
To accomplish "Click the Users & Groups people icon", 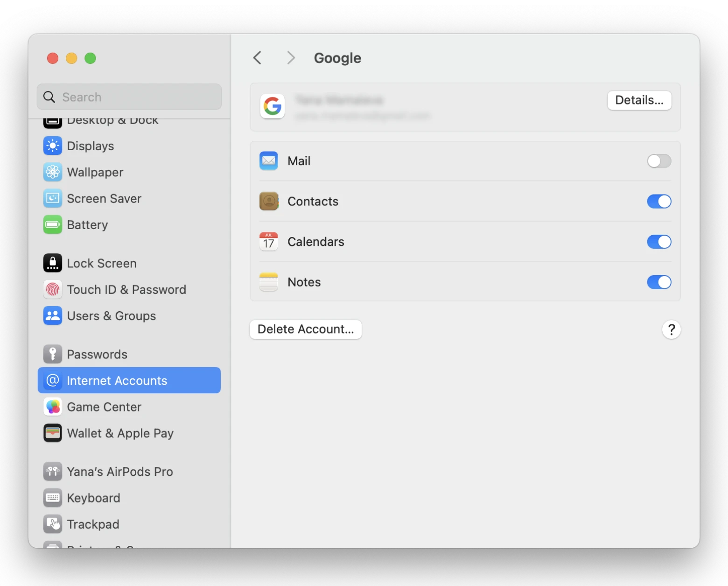I will [53, 316].
